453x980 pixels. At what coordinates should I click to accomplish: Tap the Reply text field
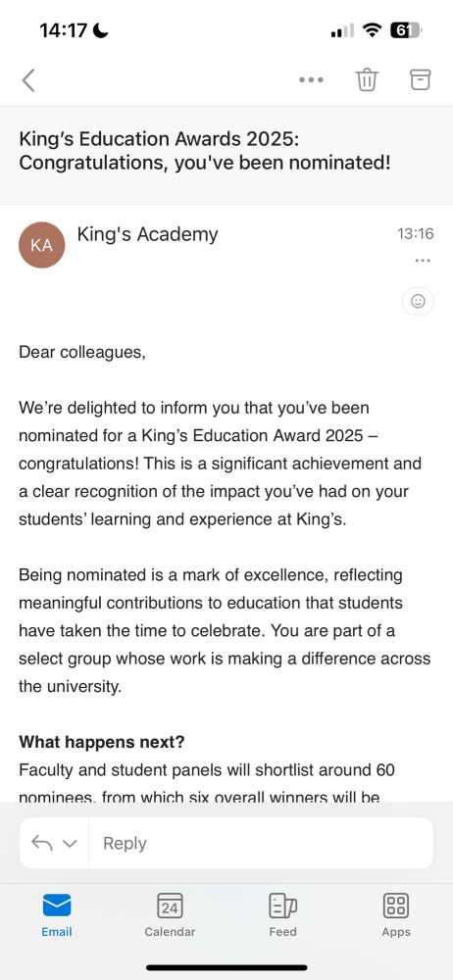tap(262, 843)
